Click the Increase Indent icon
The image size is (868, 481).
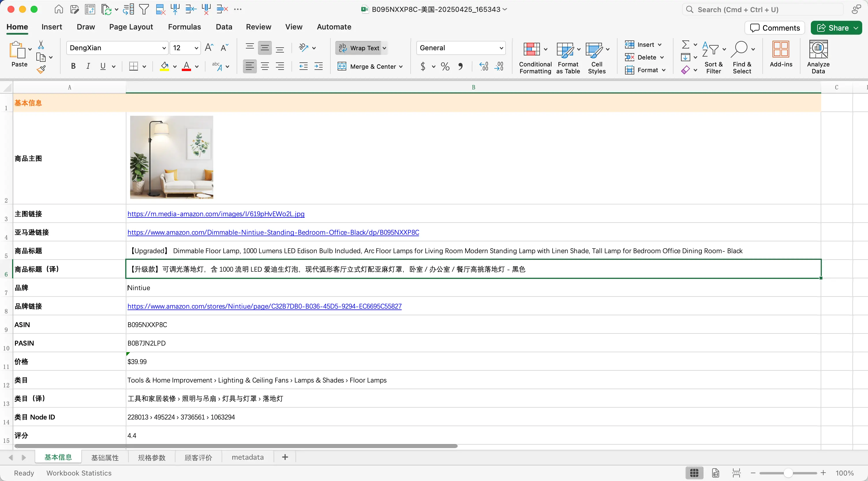pyautogui.click(x=318, y=66)
